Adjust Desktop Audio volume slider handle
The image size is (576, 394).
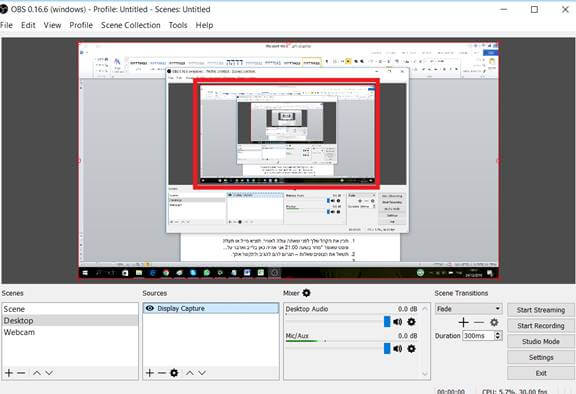(x=387, y=322)
